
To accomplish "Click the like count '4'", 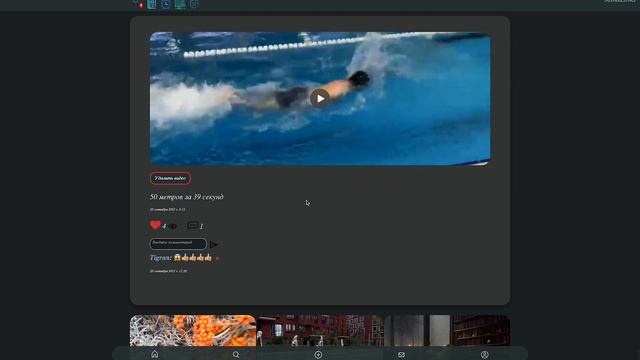I will (x=164, y=226).
